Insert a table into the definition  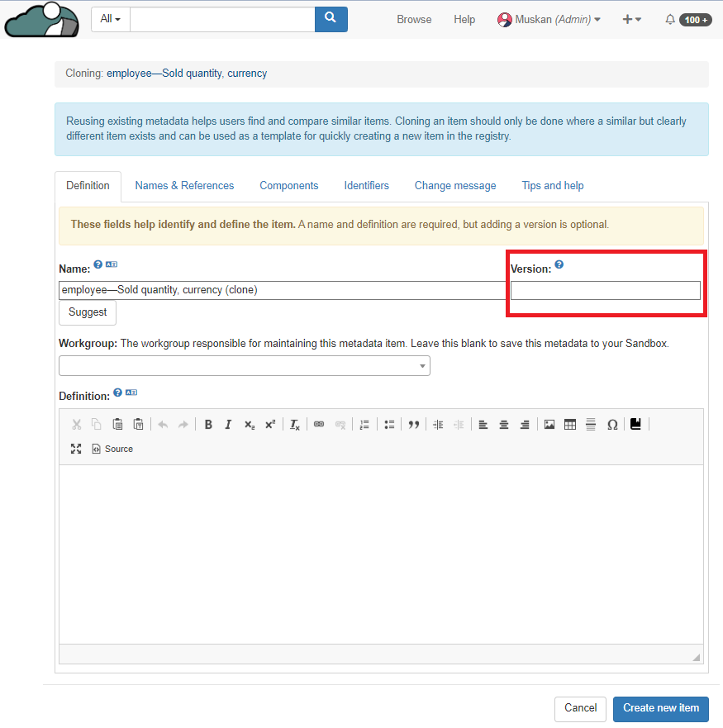569,425
